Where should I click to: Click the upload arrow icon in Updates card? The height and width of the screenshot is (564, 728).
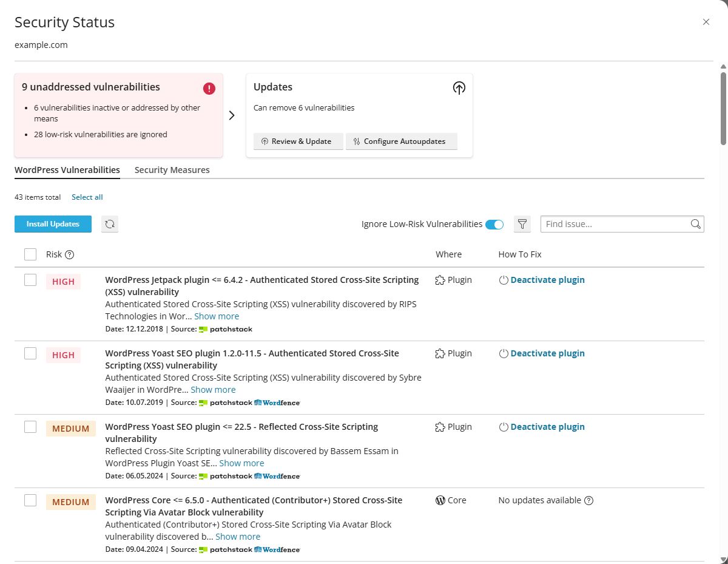point(459,88)
